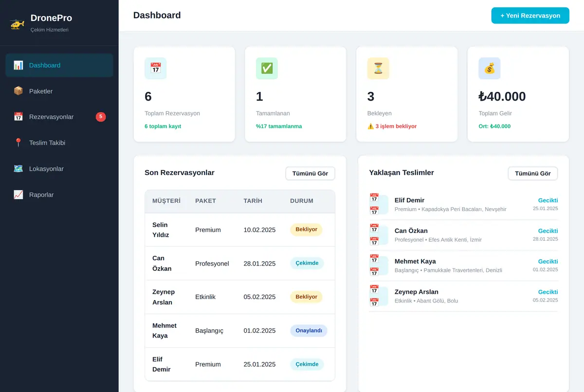Go to the Paketler section
The width and height of the screenshot is (584, 392).
(x=59, y=91)
